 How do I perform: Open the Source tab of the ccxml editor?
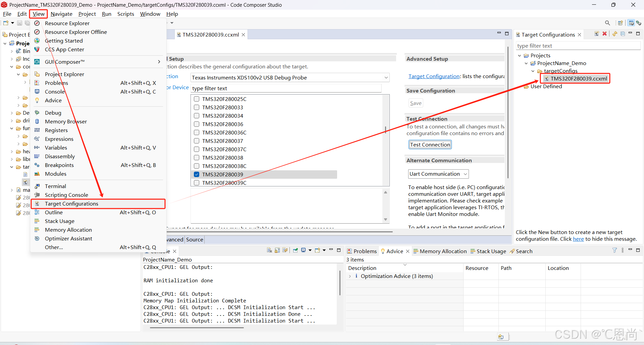point(195,239)
